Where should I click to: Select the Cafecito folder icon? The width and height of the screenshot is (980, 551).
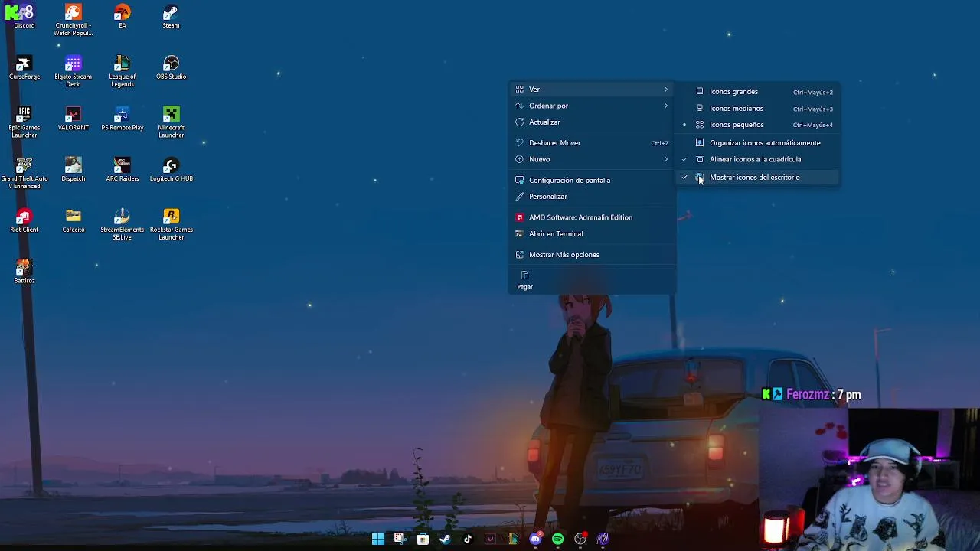pyautogui.click(x=73, y=221)
